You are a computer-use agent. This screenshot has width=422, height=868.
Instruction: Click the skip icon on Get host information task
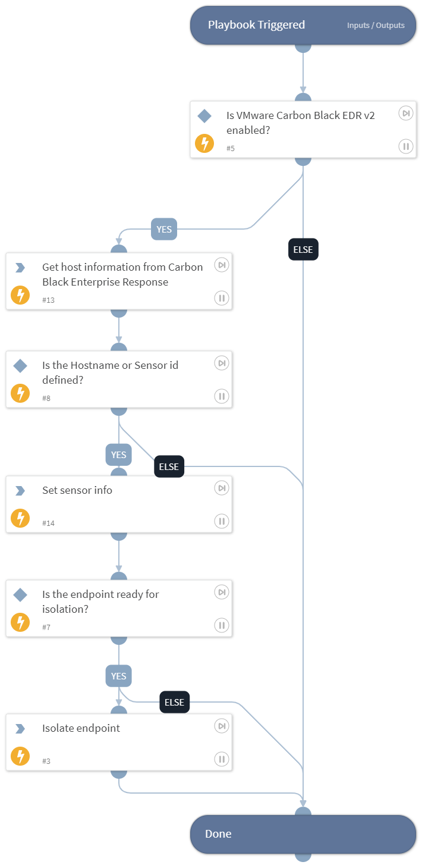click(222, 265)
